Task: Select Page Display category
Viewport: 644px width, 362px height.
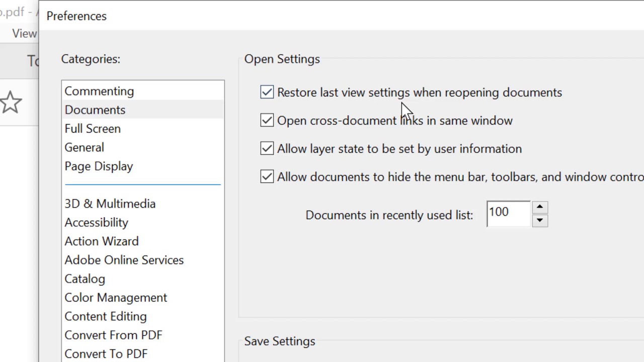Action: [x=99, y=166]
